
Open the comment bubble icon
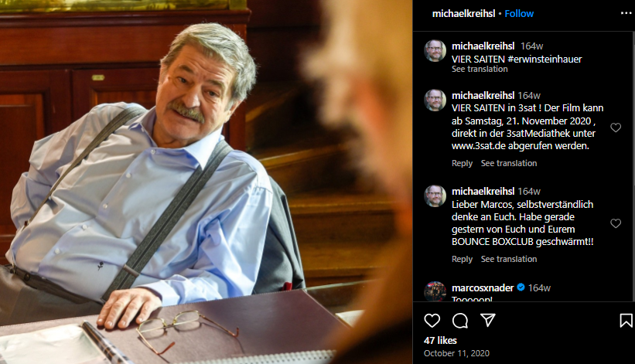click(460, 320)
